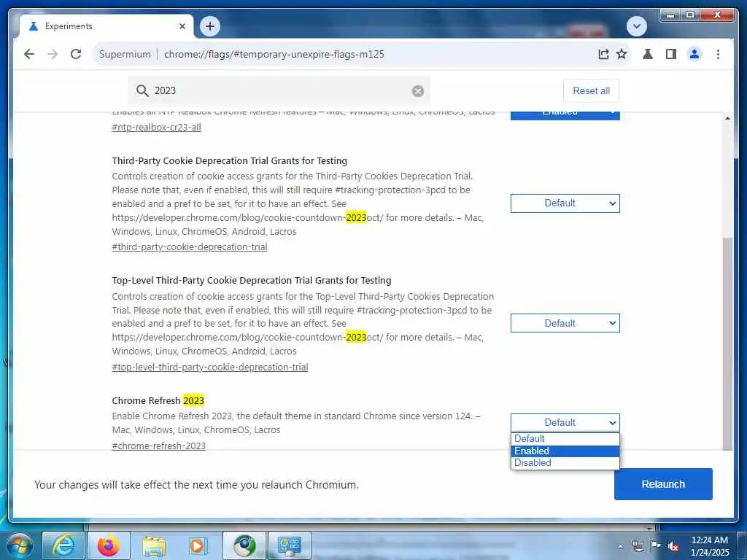
Task: Close the Experiments tab
Action: tap(182, 26)
